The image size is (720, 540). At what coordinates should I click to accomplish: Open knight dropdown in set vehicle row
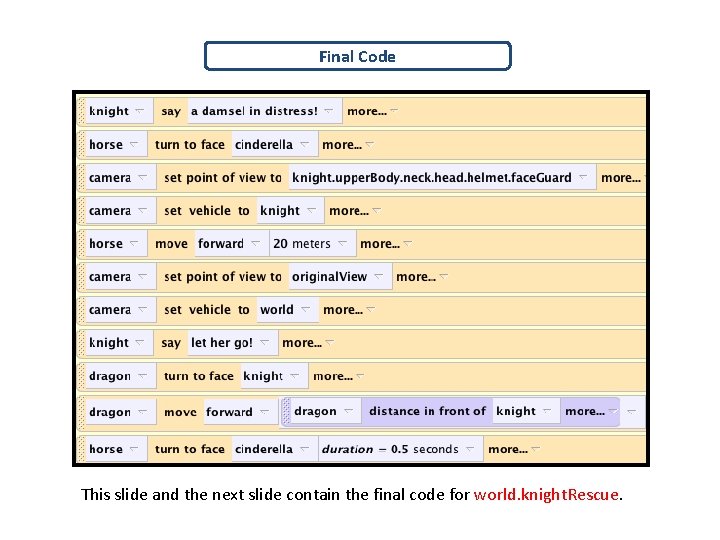(290, 211)
